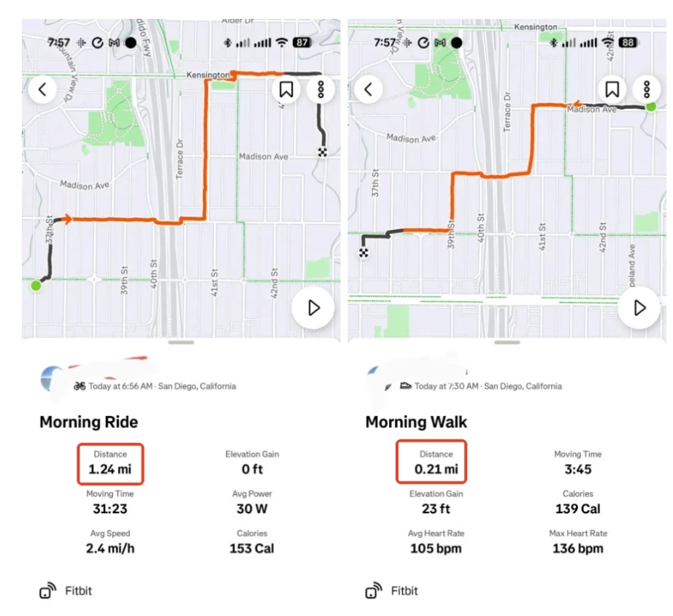Tap back arrow on Morning Walk screen
Image resolution: width=673 pixels, height=616 pixels.
click(x=368, y=90)
